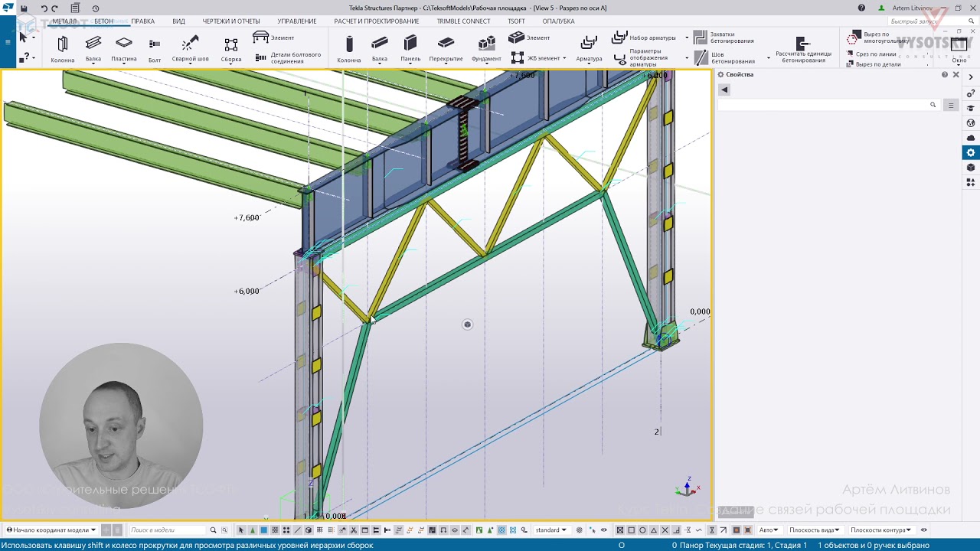Open the report icon in the quick access bar
The width and height of the screenshot is (980, 551).
click(x=75, y=8)
